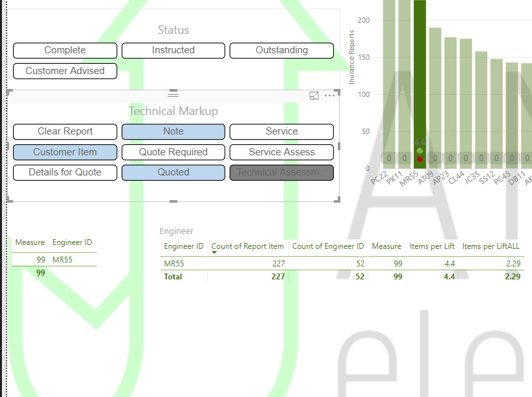Viewport: 532px width, 397px height.
Task: Sort table by Items per LiftALL header
Action: (x=490, y=246)
